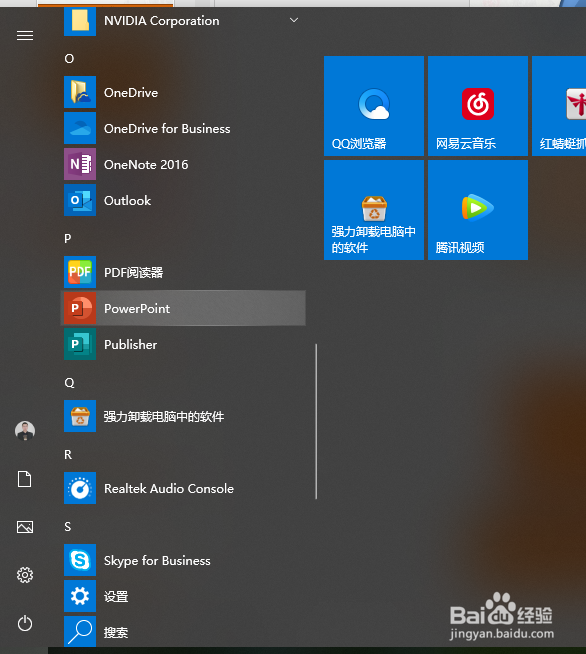Launch PDF阅读器 by its name label
Screen dimensions: 586x654
point(133,272)
